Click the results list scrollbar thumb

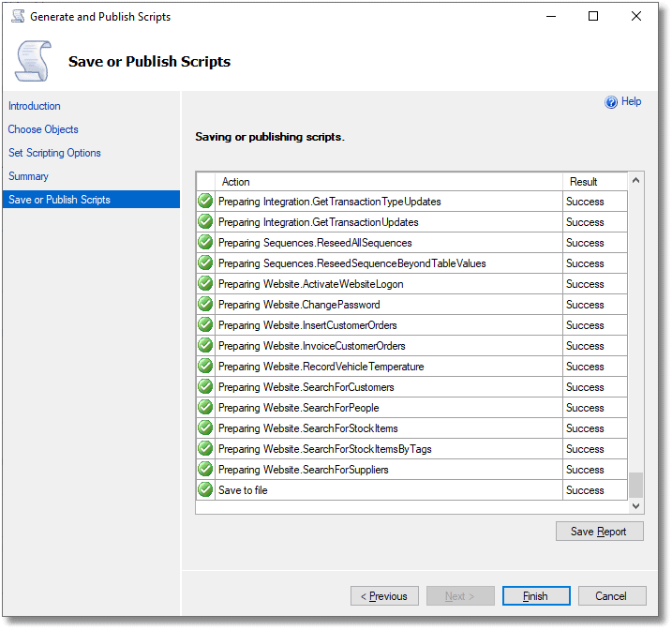[x=636, y=485]
